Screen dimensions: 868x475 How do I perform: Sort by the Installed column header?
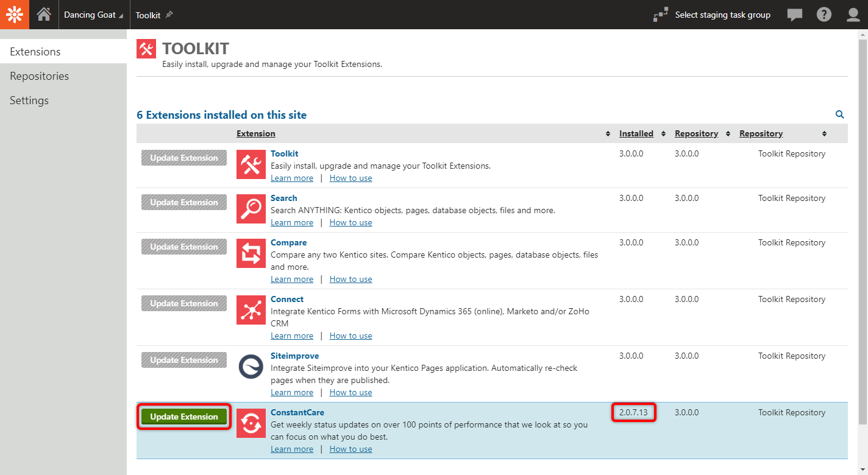[x=636, y=134]
